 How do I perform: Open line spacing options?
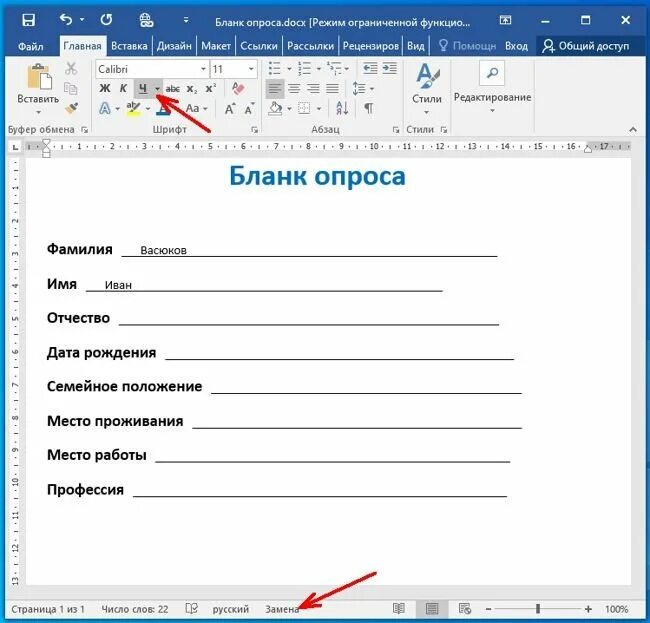359,88
